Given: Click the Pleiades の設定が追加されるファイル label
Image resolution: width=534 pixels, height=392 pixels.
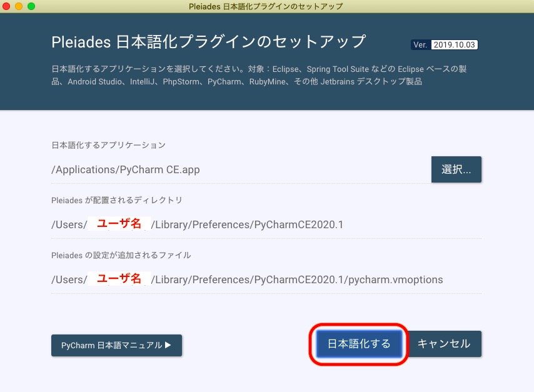Looking at the screenshot, I should [x=121, y=255].
